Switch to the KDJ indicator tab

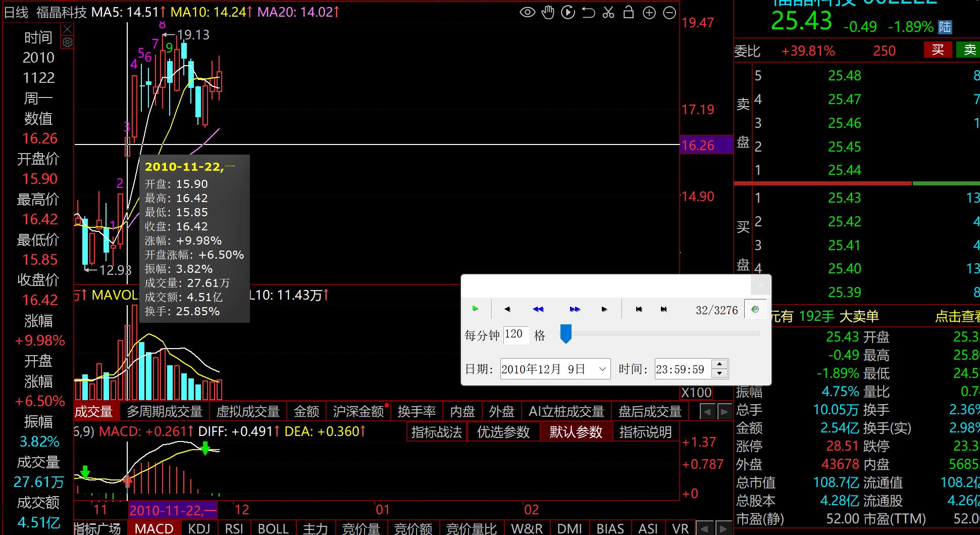[199, 528]
